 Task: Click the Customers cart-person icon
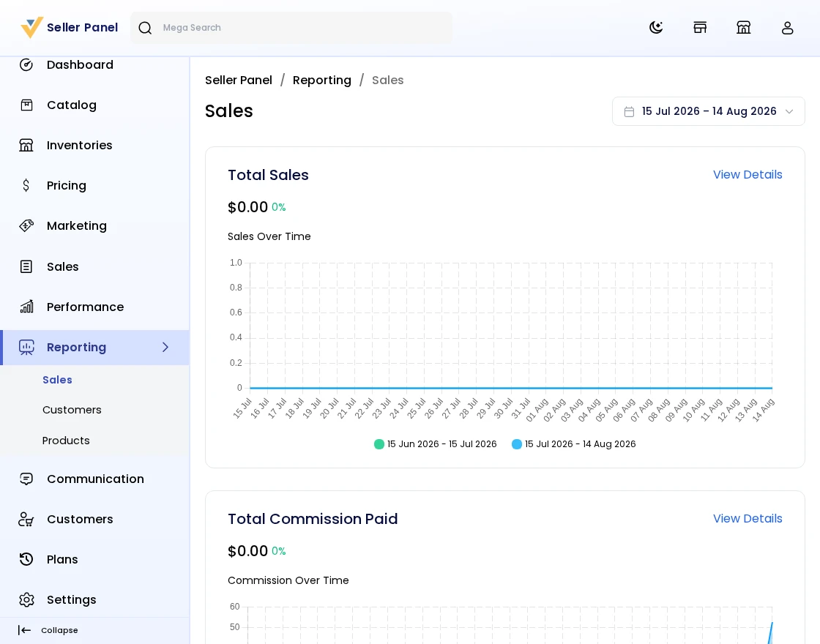tap(26, 519)
